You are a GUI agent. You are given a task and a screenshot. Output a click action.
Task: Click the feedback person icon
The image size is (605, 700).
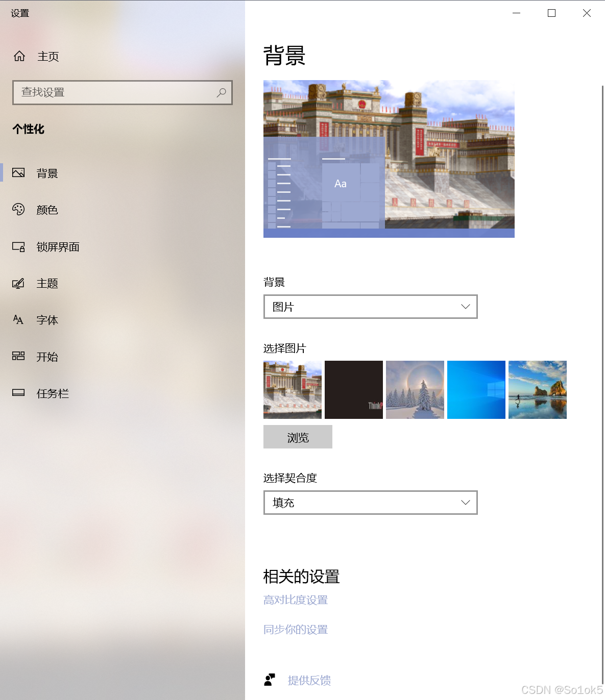(270, 680)
